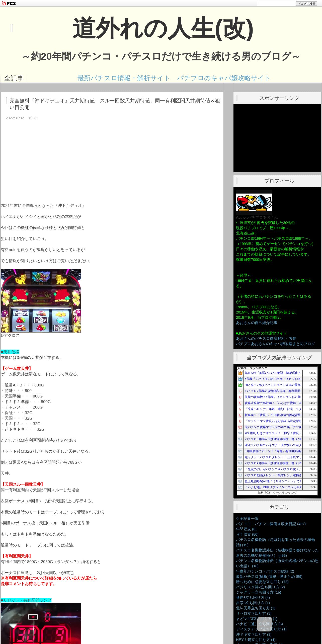Open あおさんの自己紹介記事 link

tap(257, 323)
